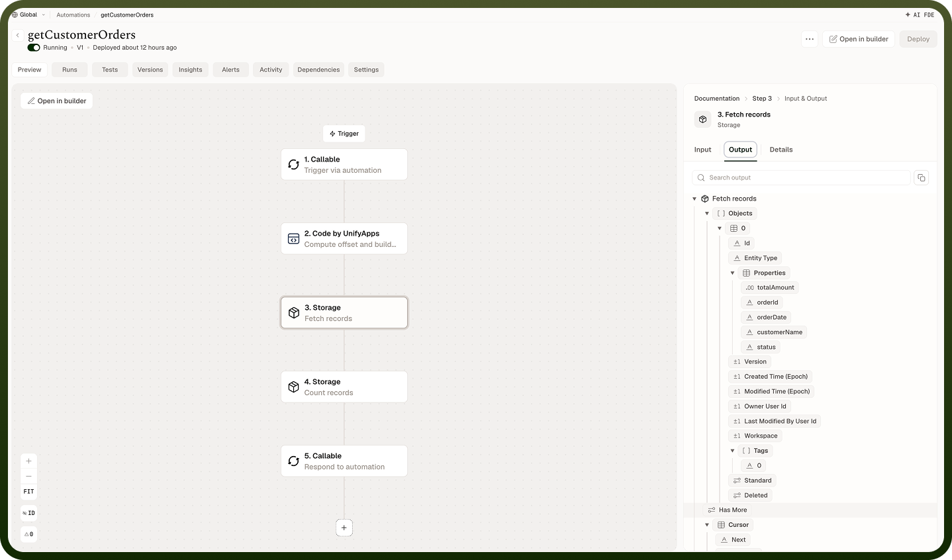
Task: Click the top-right Open in builder button
Action: tap(859, 39)
